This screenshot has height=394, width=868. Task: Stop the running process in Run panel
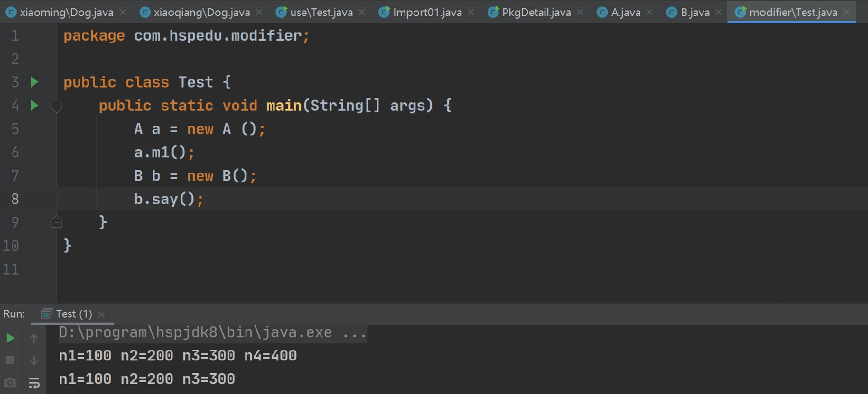point(10,360)
